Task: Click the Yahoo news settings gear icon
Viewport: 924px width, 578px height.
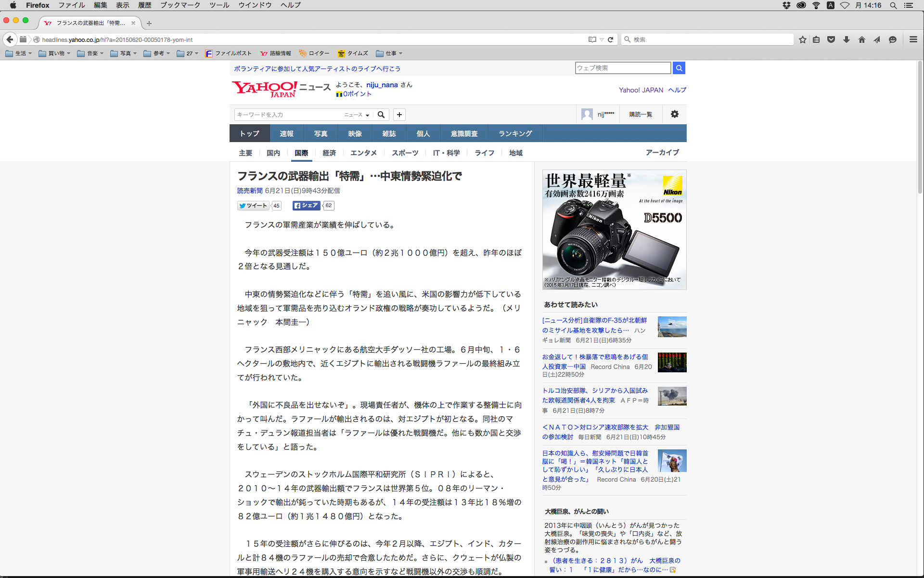Action: coord(675,114)
